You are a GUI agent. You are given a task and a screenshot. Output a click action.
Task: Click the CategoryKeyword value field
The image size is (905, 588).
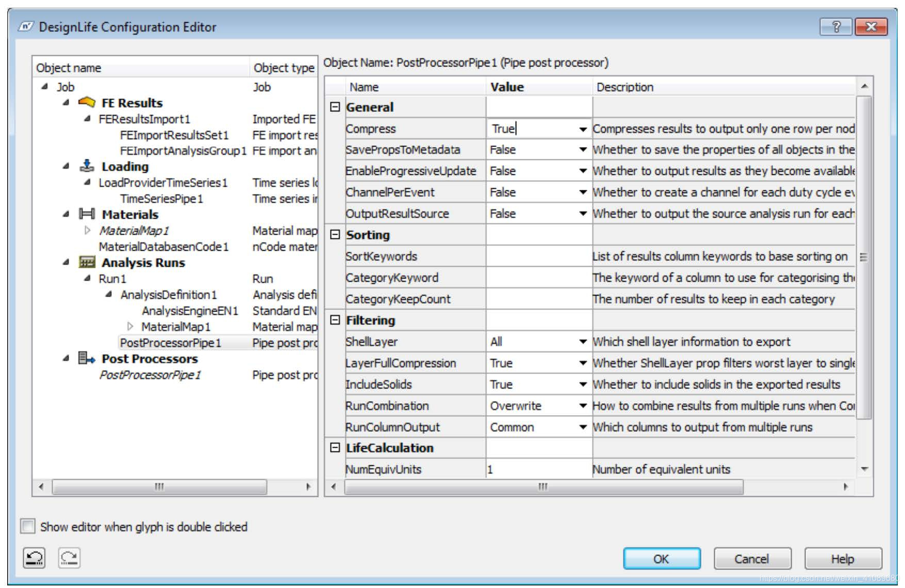click(539, 277)
